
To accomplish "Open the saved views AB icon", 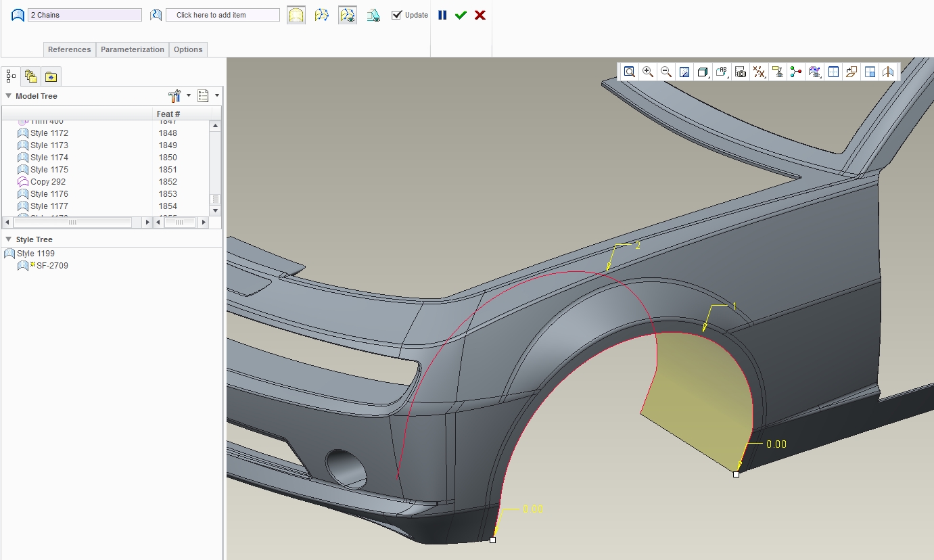I will (722, 72).
